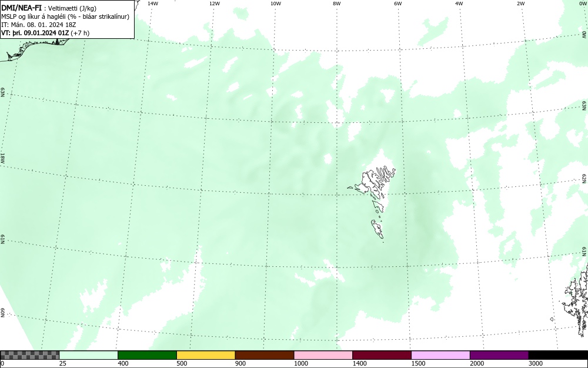Pick the pink 1000–1400 legend swatch
The image size is (588, 368).
pos(323,355)
